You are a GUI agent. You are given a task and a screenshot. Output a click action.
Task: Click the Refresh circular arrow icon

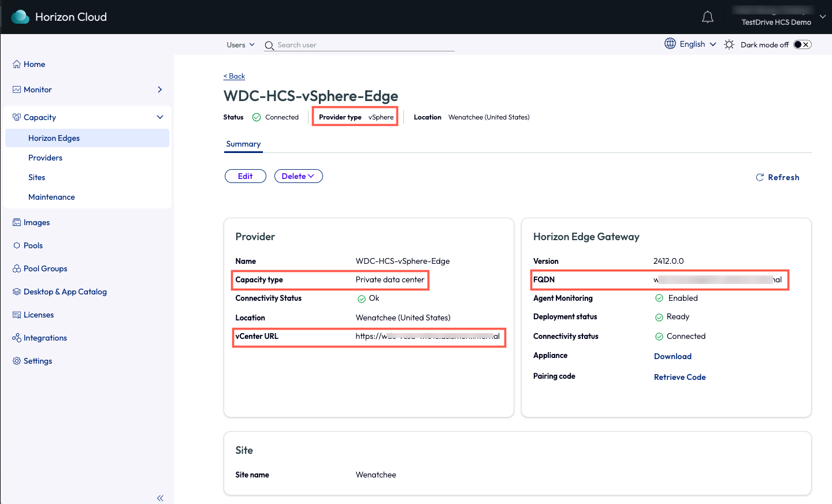(760, 177)
